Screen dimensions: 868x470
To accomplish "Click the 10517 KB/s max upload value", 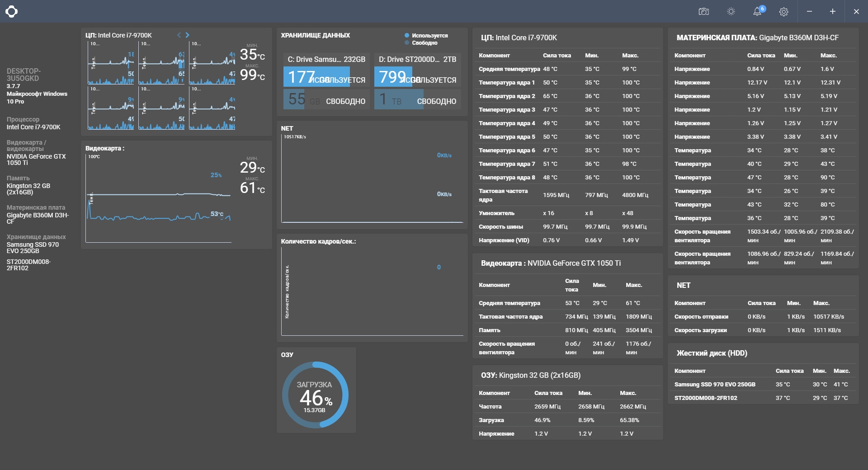I will pos(829,317).
